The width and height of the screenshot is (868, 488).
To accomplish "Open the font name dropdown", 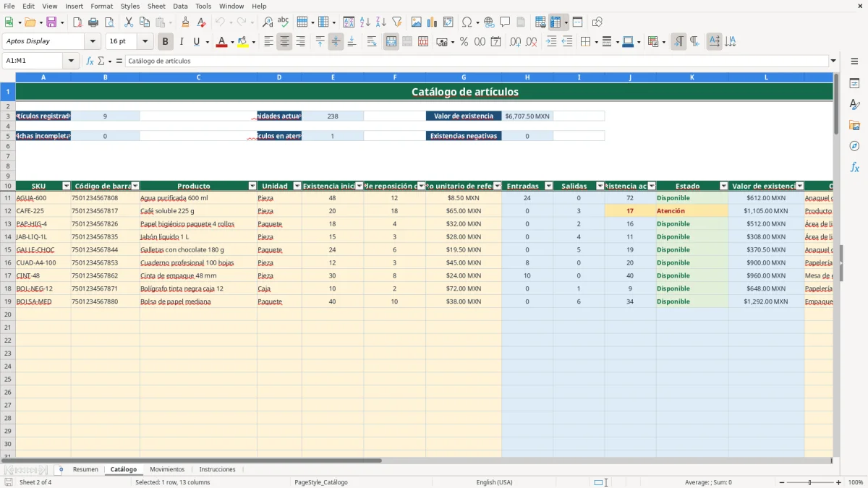I will tap(93, 41).
